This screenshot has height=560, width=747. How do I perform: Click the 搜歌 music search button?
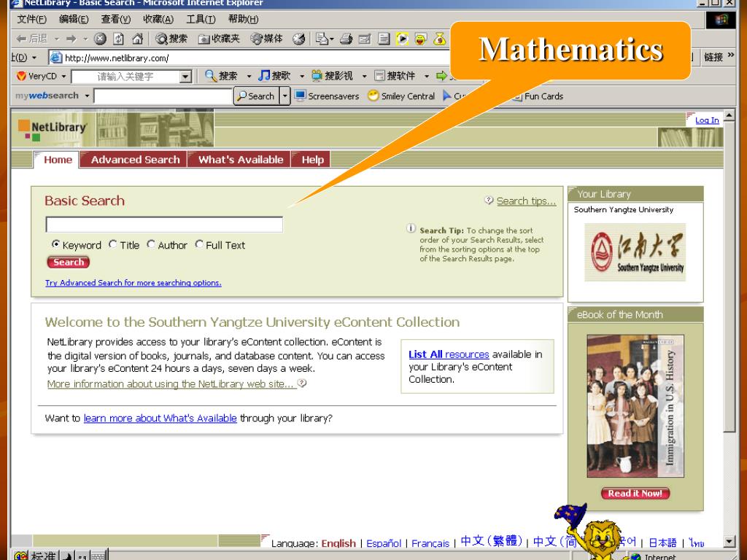coord(274,76)
